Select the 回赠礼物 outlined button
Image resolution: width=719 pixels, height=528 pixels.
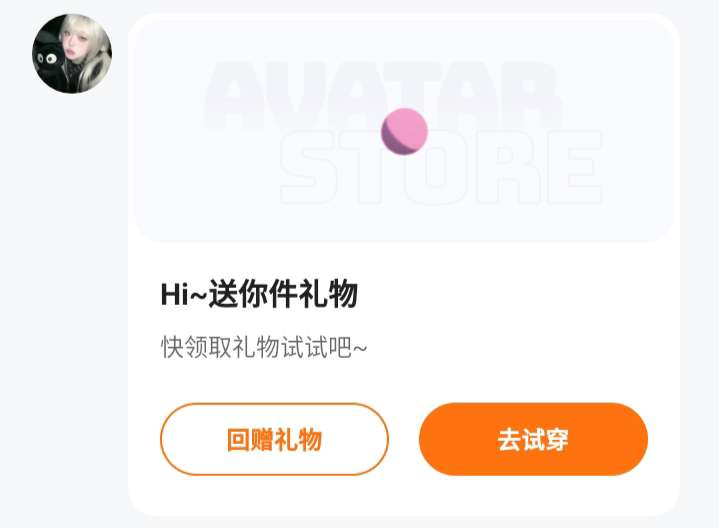coord(274,439)
